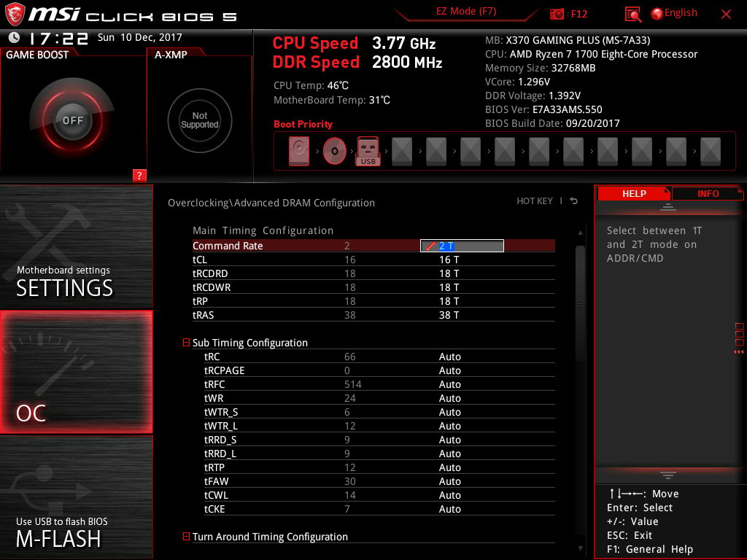Select the tWR Auto value
Viewport: 747px width, 560px height.
coord(449,398)
